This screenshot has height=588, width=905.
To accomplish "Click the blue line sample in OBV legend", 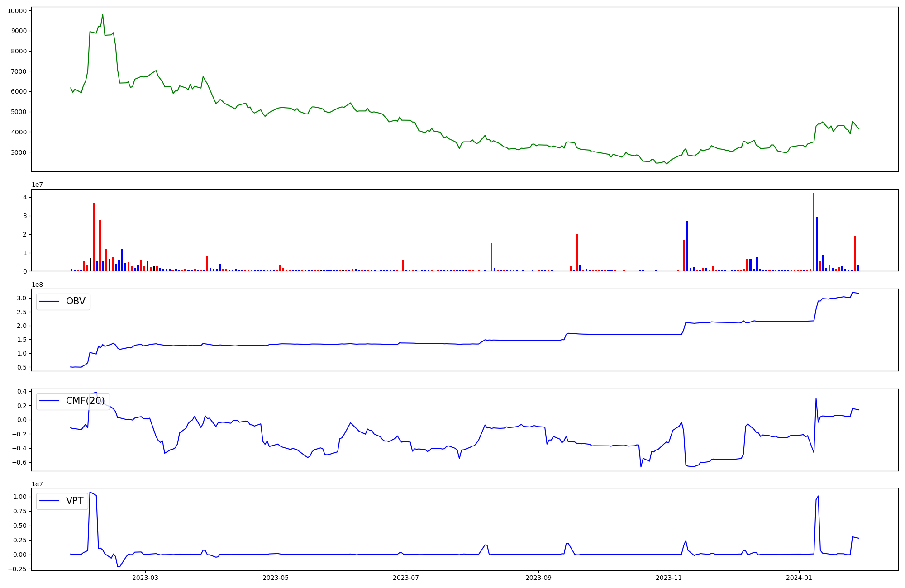I will click(x=50, y=301).
